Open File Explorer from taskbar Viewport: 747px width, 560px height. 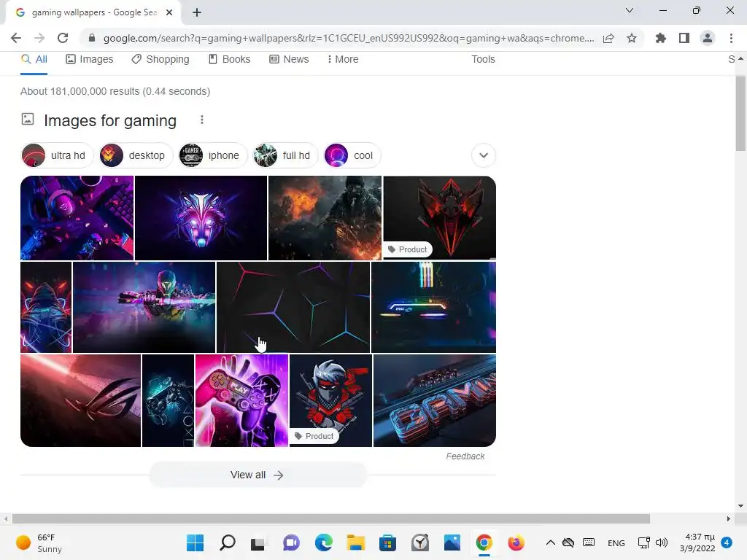356,542
